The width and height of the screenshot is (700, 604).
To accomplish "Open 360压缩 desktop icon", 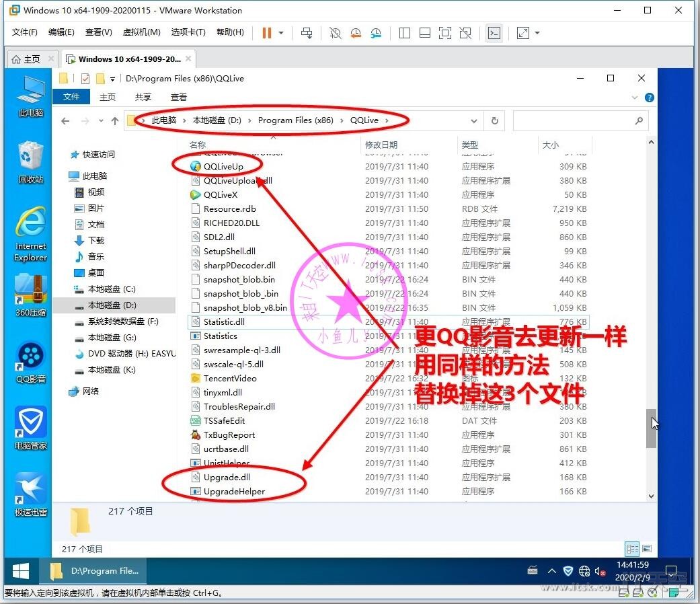I will pos(31,295).
